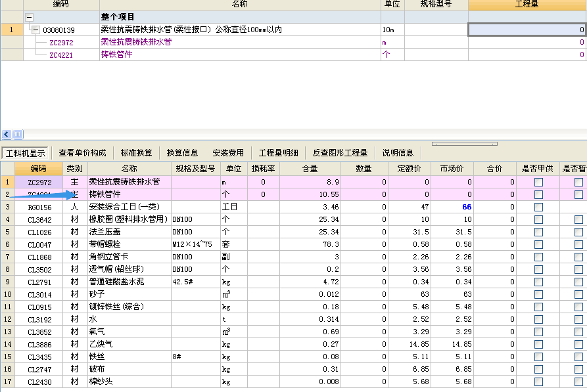Select the CL3642 code cell
This screenshot has height=392, width=587.
39,219
